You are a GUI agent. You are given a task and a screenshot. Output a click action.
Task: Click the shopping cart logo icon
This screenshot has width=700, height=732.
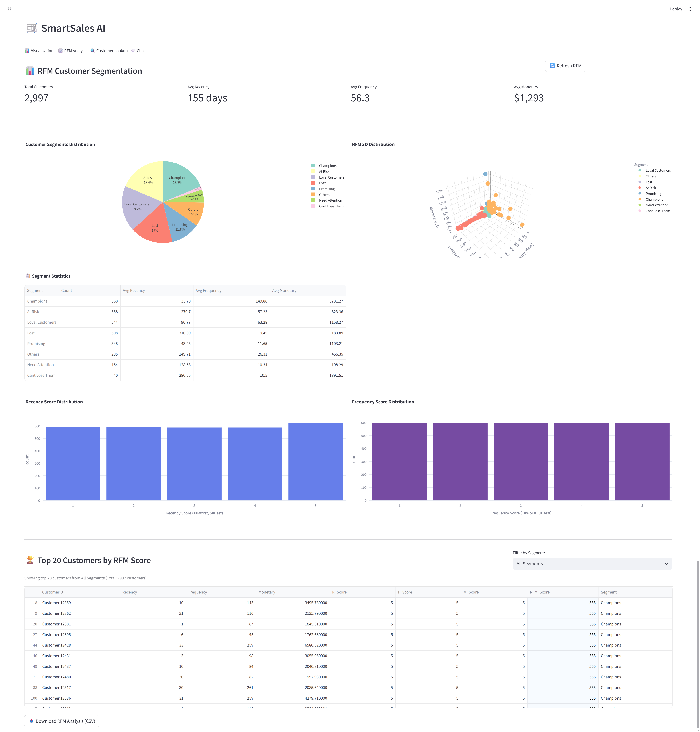pos(32,28)
